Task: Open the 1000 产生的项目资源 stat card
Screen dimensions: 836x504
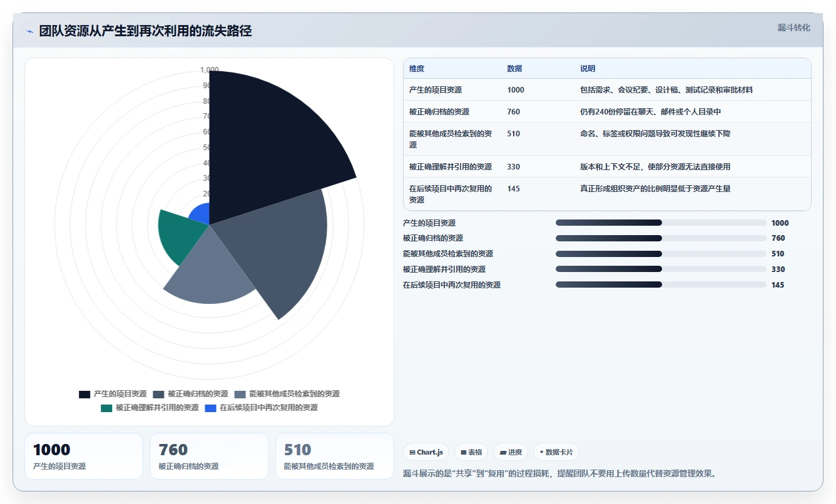Action: 84,456
